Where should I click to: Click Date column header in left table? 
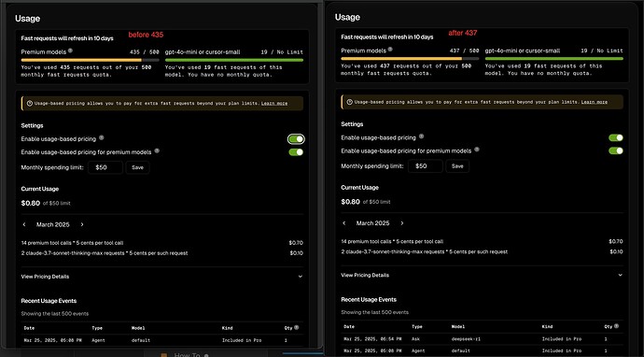29,328
